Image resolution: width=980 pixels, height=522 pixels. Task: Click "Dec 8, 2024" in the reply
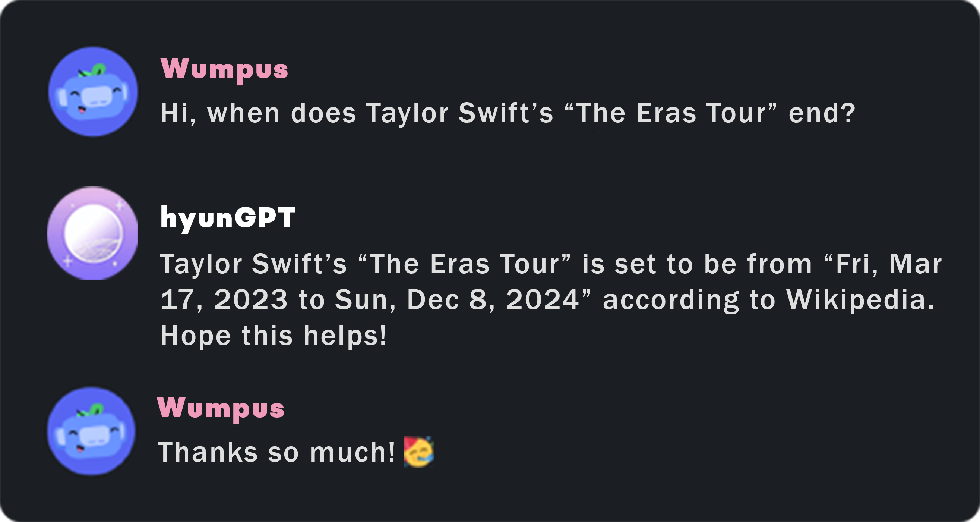492,300
